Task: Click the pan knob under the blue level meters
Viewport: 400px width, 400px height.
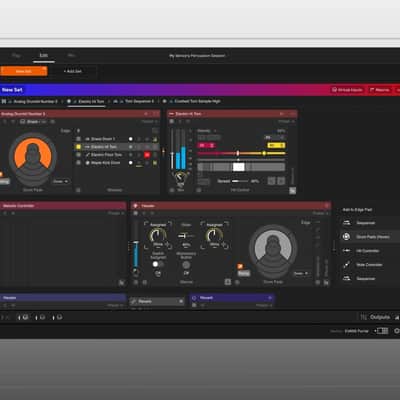Action: coord(180,177)
